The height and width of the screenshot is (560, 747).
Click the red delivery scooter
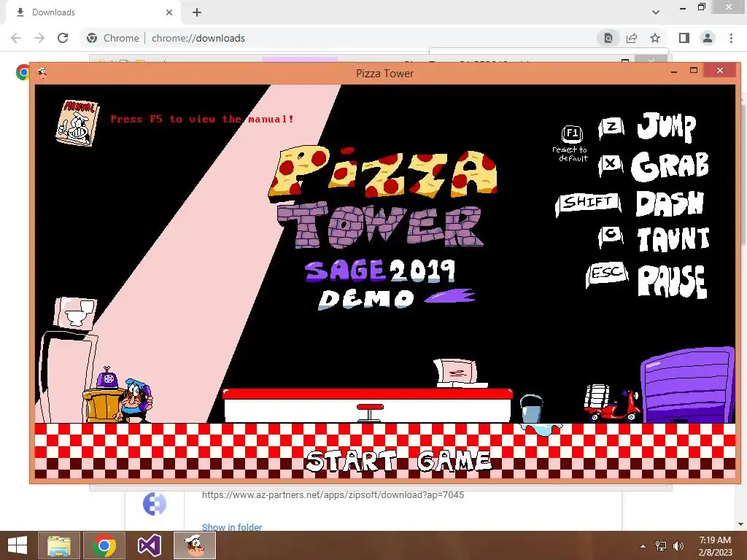coord(612,402)
